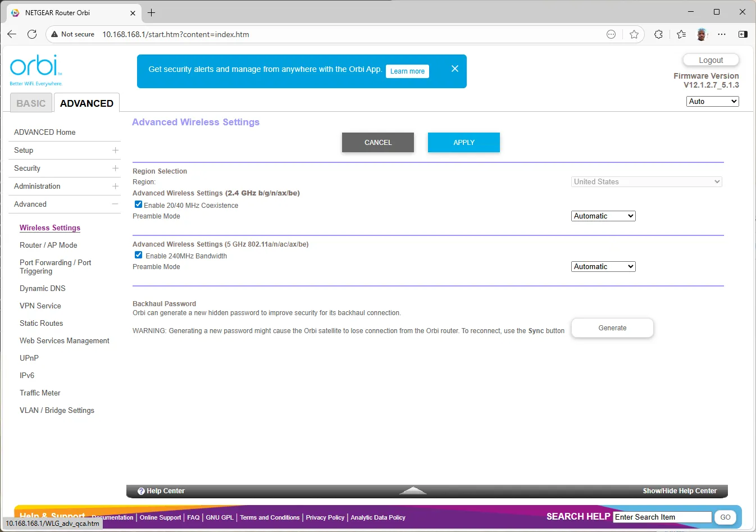Click the Search Help input field
The height and width of the screenshot is (532, 756).
(x=663, y=517)
